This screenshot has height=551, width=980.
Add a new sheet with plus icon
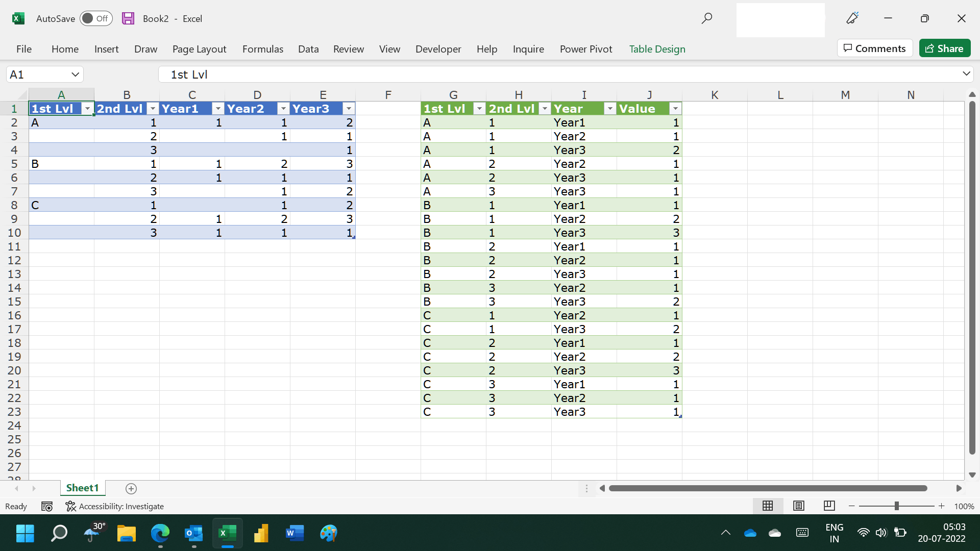pyautogui.click(x=131, y=489)
